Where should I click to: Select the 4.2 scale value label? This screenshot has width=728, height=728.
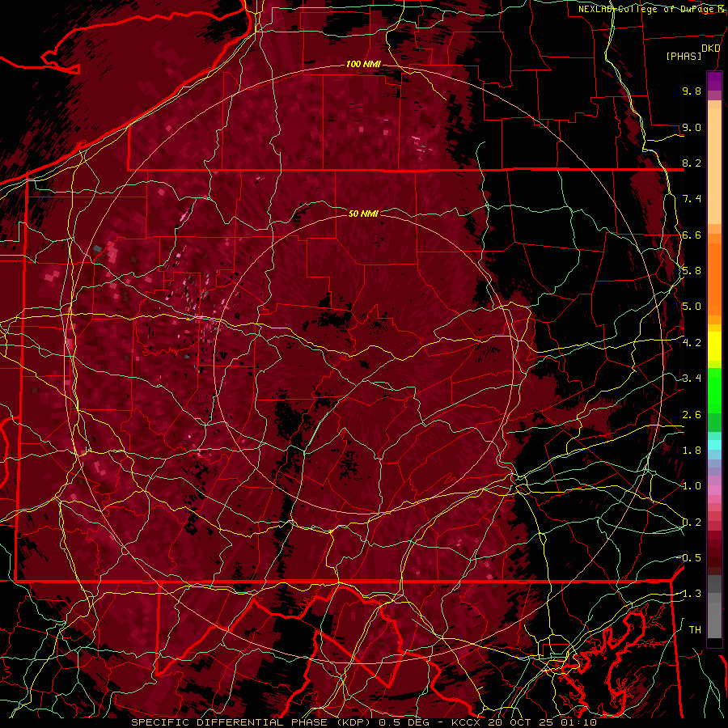692,343
